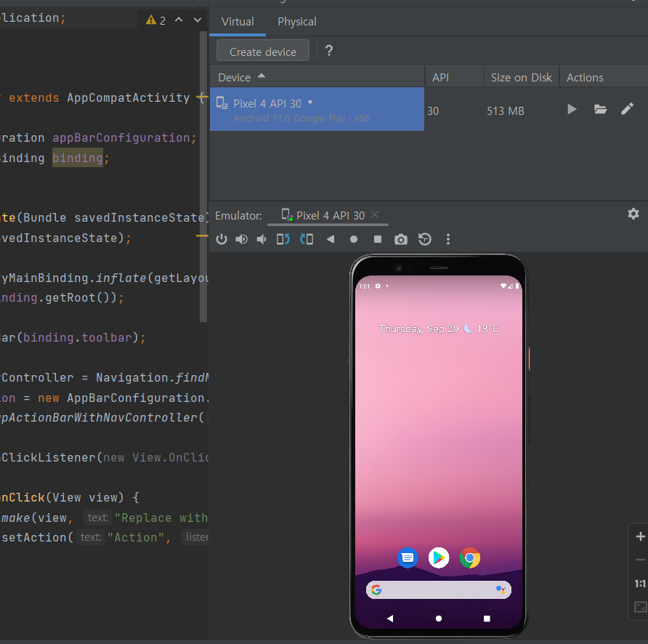Viewport: 648px width, 644px height.
Task: Zoom in emulator with plus button
Action: coord(640,536)
